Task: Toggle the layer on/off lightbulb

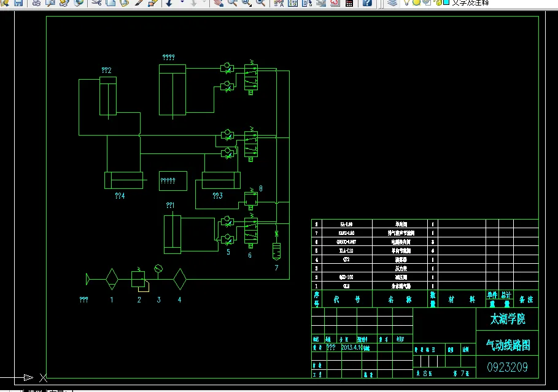Action: click(x=407, y=3)
